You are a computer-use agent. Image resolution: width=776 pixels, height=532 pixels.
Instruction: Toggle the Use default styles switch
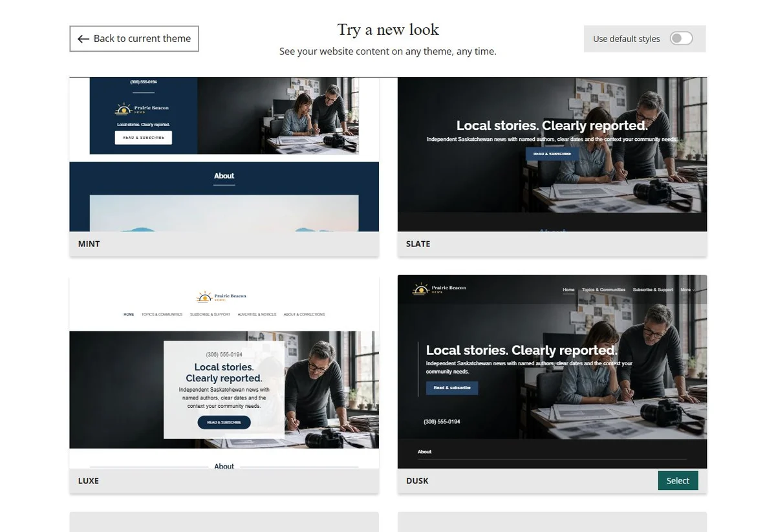(681, 39)
